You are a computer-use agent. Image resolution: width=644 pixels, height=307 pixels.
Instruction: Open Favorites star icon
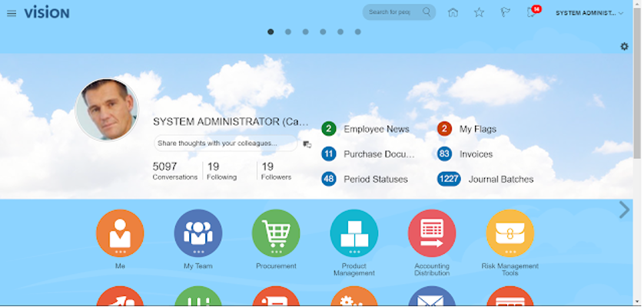pos(479,12)
